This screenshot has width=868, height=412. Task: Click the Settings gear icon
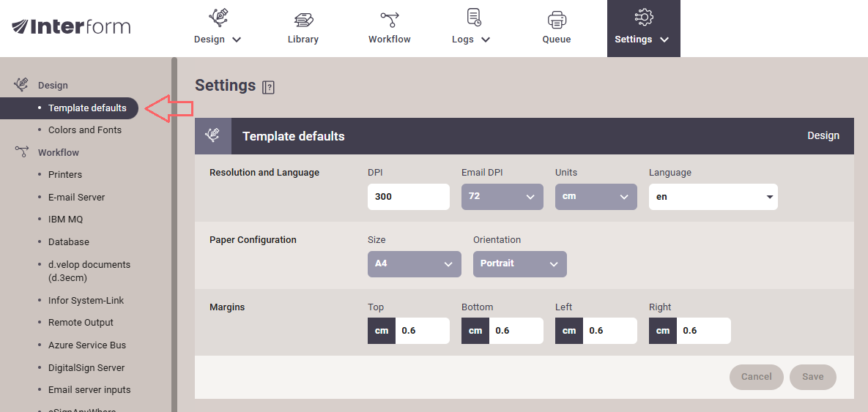pyautogui.click(x=643, y=18)
